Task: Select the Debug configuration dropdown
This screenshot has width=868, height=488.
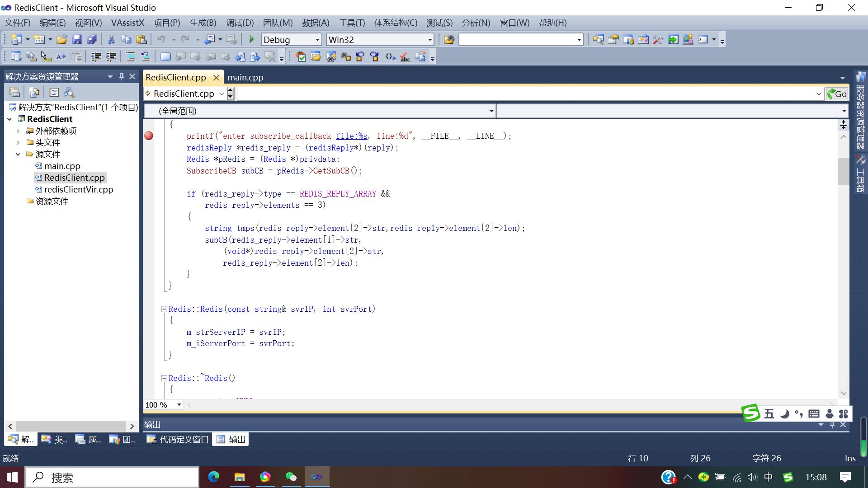Action: click(x=290, y=39)
